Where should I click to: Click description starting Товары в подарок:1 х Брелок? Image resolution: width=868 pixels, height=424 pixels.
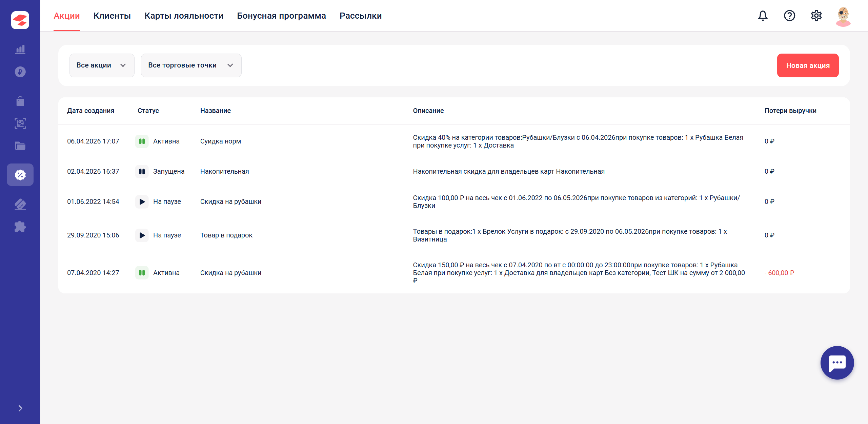[x=570, y=235]
